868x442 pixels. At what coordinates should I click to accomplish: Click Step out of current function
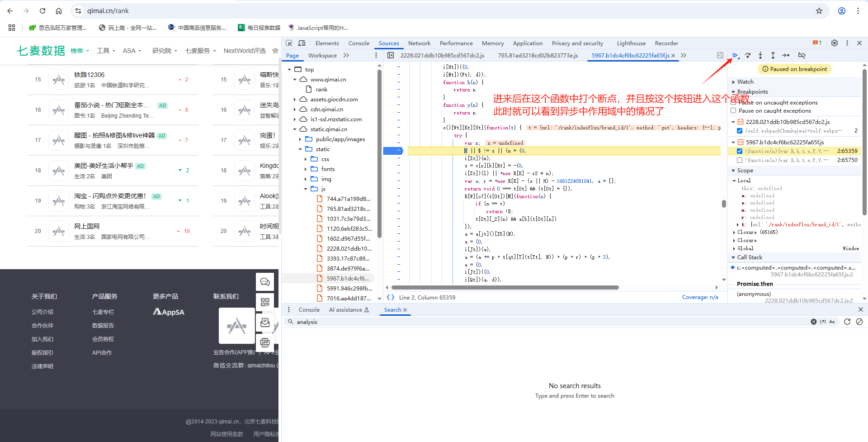coord(773,55)
